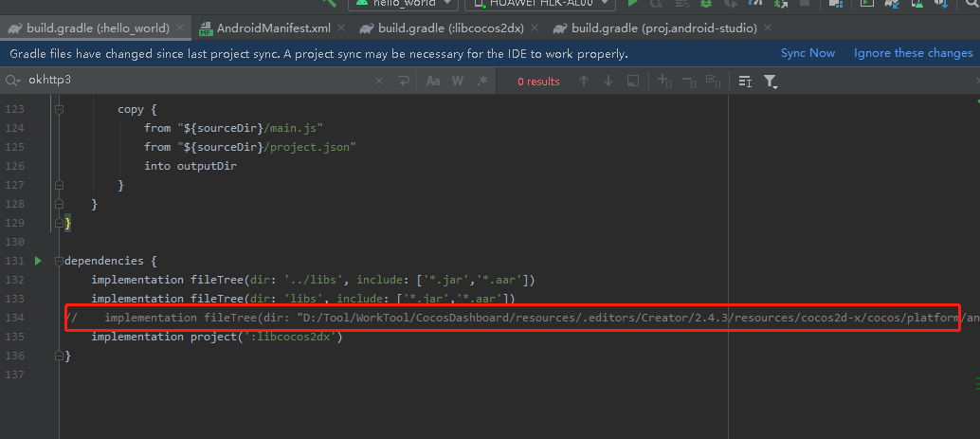The image size is (980, 439).
Task: Add selection for next occurrence
Action: click(x=664, y=81)
